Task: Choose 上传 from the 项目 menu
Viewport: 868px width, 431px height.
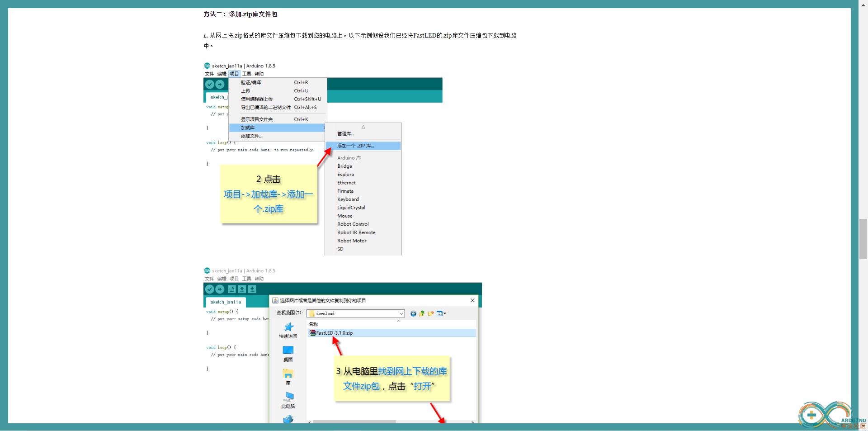Action: 278,91
